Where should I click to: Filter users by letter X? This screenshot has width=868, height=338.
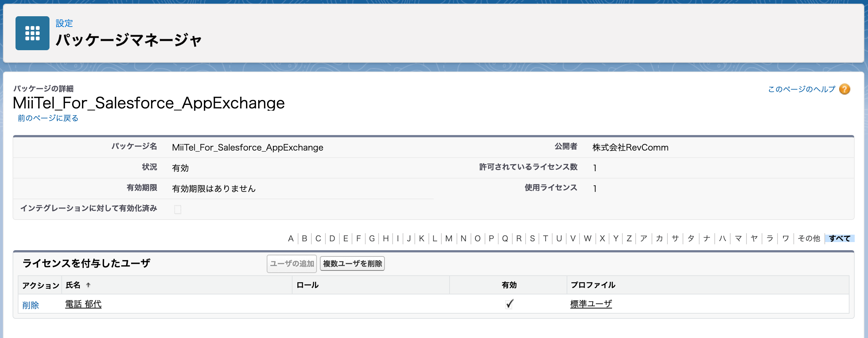point(602,238)
